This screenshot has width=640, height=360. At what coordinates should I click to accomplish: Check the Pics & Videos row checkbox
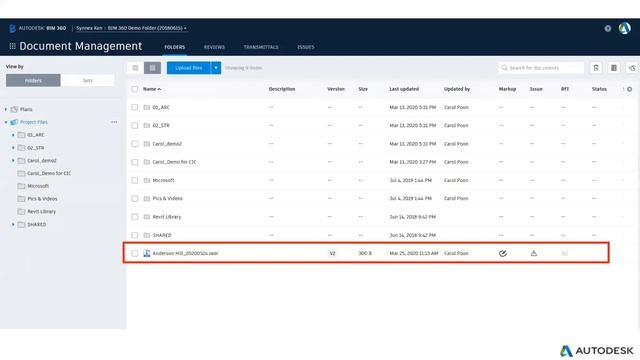point(135,198)
